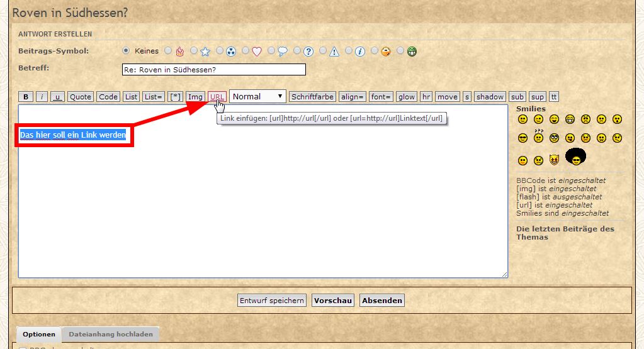Open the 'Normal' font size dropdown

tap(257, 96)
